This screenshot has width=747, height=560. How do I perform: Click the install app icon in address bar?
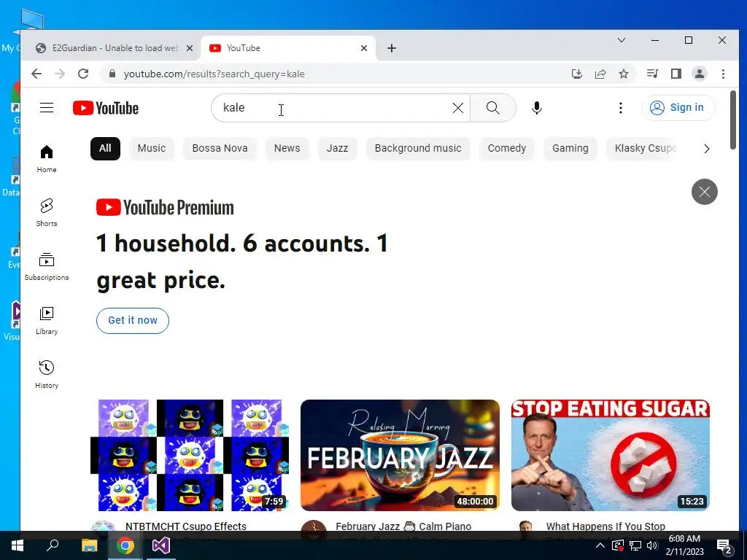[577, 74]
